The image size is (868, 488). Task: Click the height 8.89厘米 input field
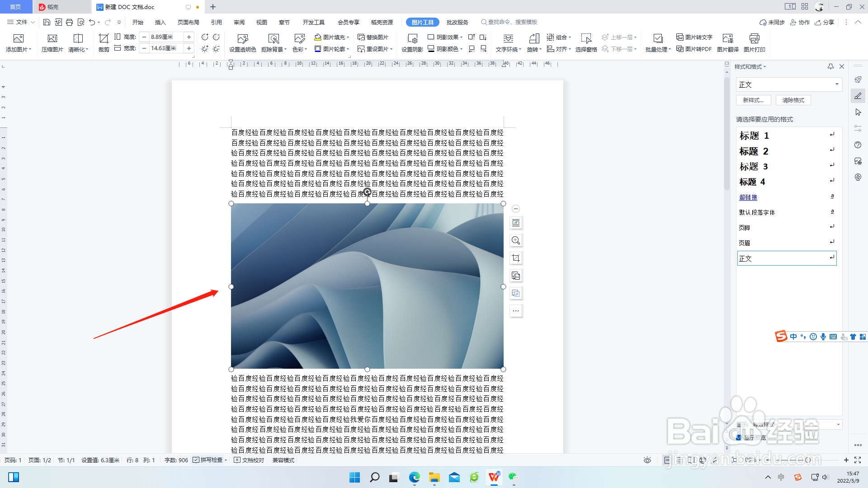(x=166, y=37)
